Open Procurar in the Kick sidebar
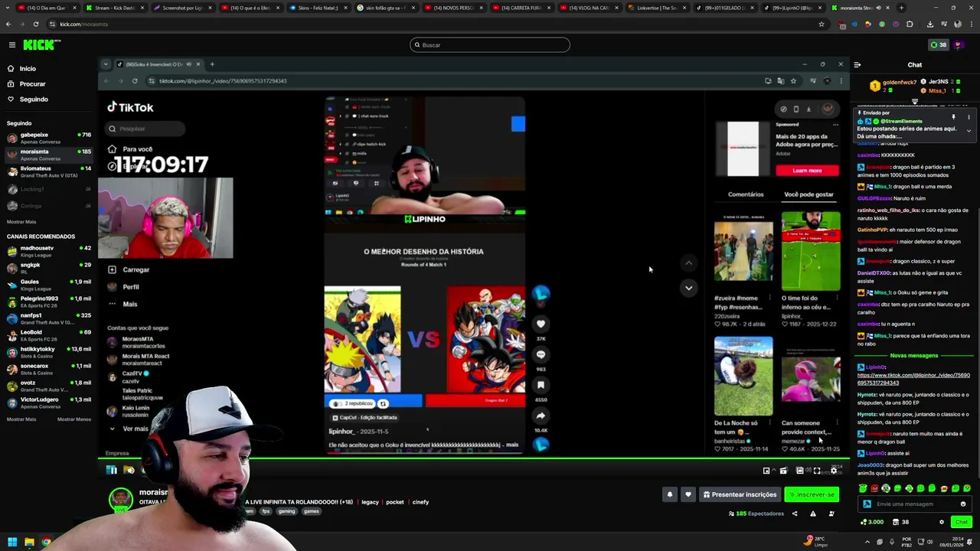Screen dimensions: 980x551 coord(32,84)
